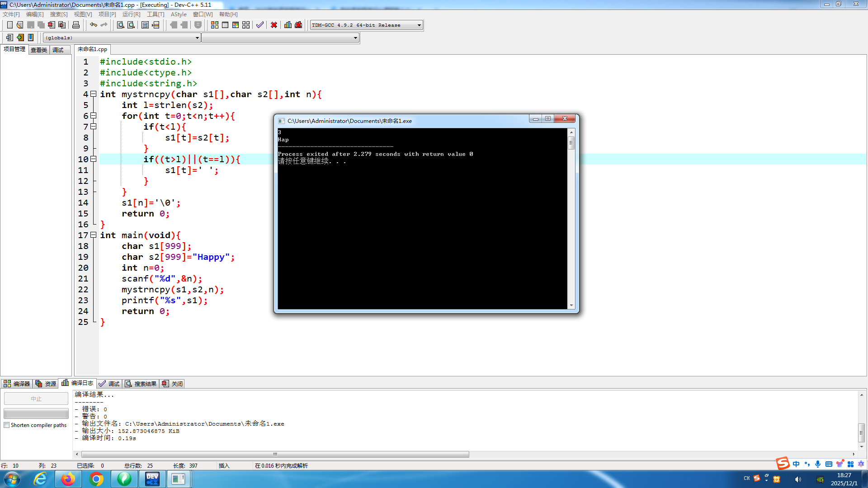Open Dev-C++ from the Windows taskbar
This screenshot has height=488, width=868.
point(152,479)
